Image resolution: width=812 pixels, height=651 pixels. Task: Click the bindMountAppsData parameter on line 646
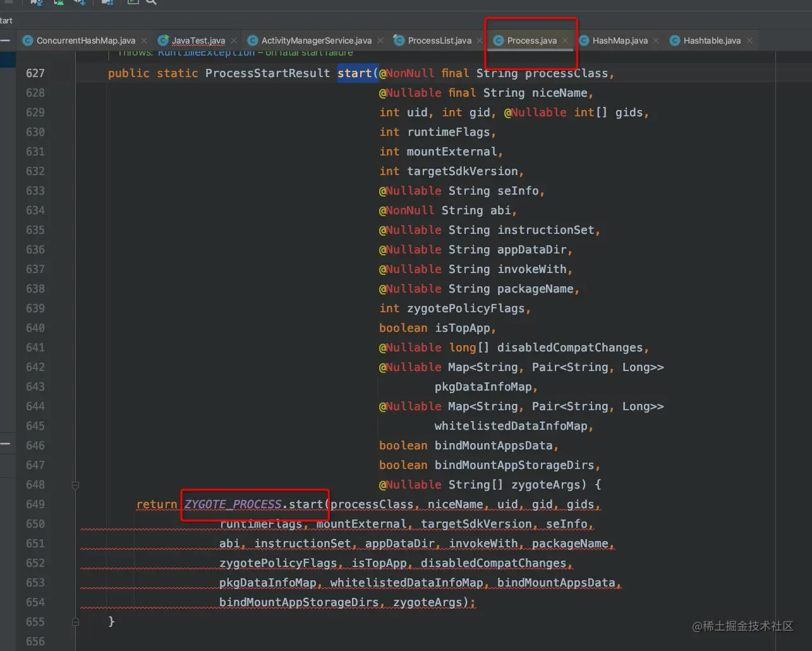coord(494,446)
